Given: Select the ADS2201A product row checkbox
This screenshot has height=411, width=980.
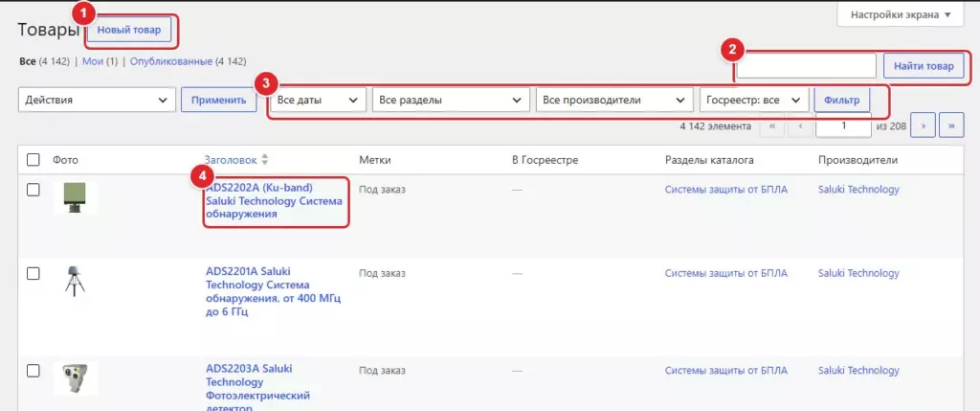Looking at the screenshot, I should point(33,273).
